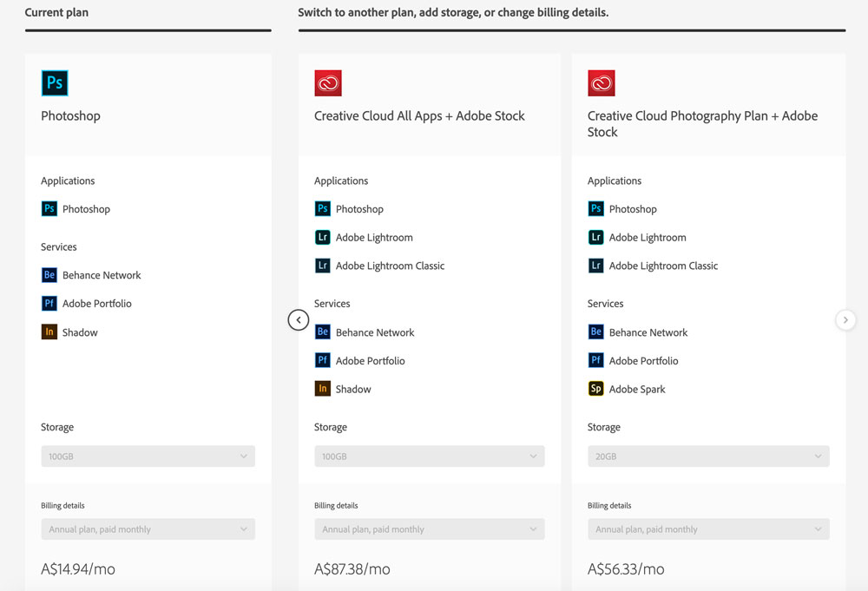Open All Apps plan billing details dropdown
Screen dimensions: 868x591
pyautogui.click(x=430, y=529)
